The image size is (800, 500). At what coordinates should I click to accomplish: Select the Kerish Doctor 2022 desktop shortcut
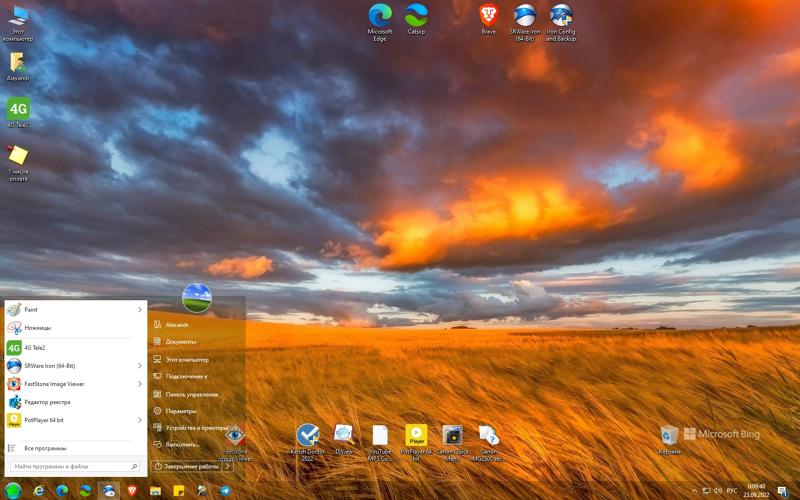(x=308, y=442)
